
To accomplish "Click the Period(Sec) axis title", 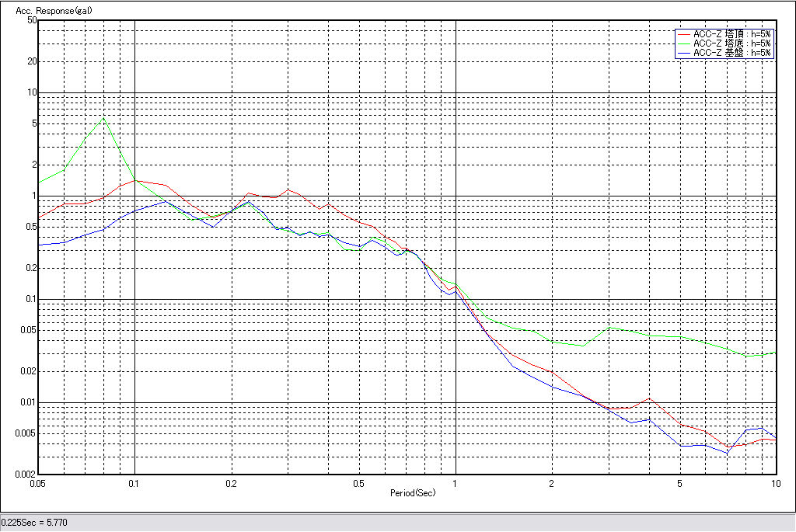I will [x=413, y=493].
